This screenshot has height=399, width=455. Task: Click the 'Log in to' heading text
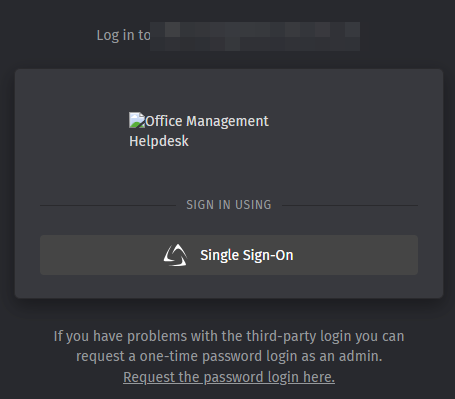pyautogui.click(x=123, y=35)
